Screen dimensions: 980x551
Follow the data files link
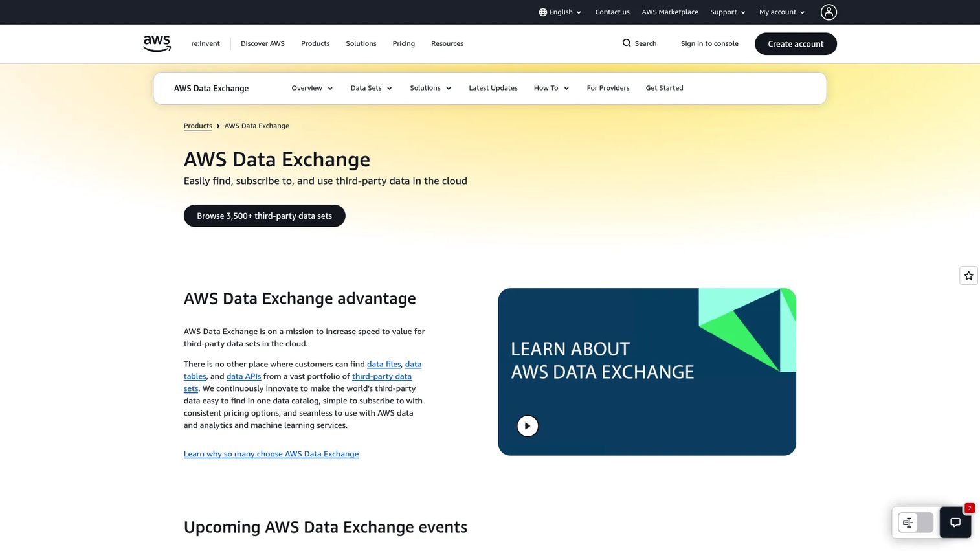[x=384, y=364]
